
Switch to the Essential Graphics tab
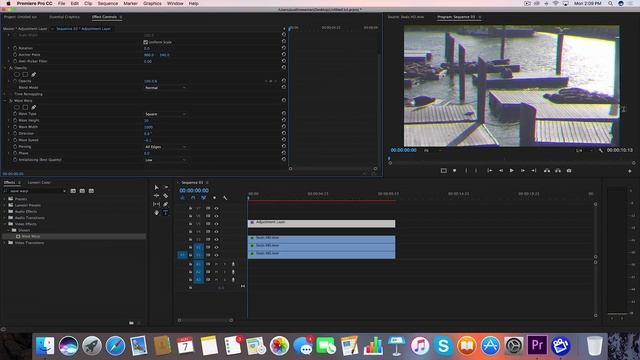click(x=64, y=17)
